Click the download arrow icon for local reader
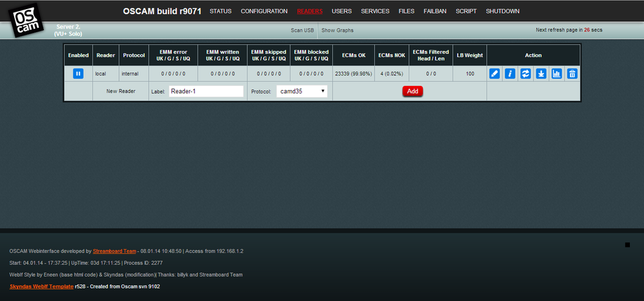644x301 pixels. (x=541, y=74)
